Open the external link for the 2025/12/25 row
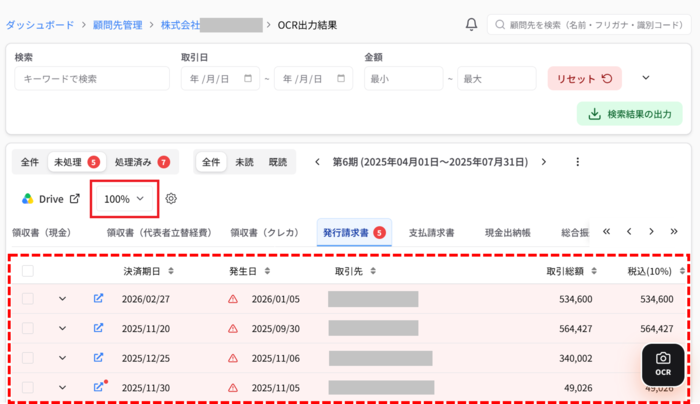The height and width of the screenshot is (404, 700). tap(98, 358)
